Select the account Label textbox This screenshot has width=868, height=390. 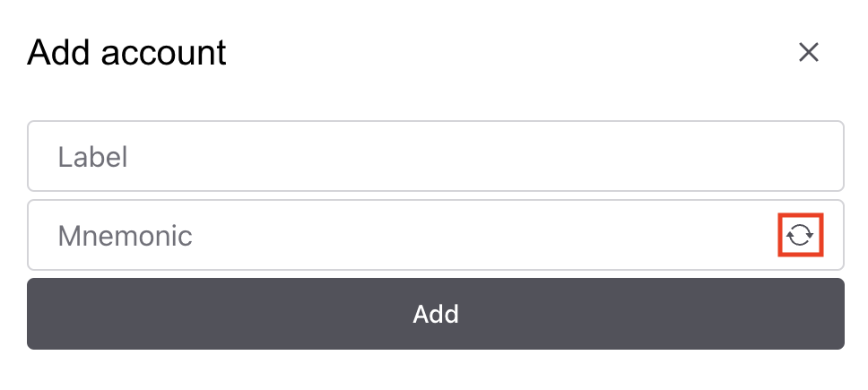[435, 157]
